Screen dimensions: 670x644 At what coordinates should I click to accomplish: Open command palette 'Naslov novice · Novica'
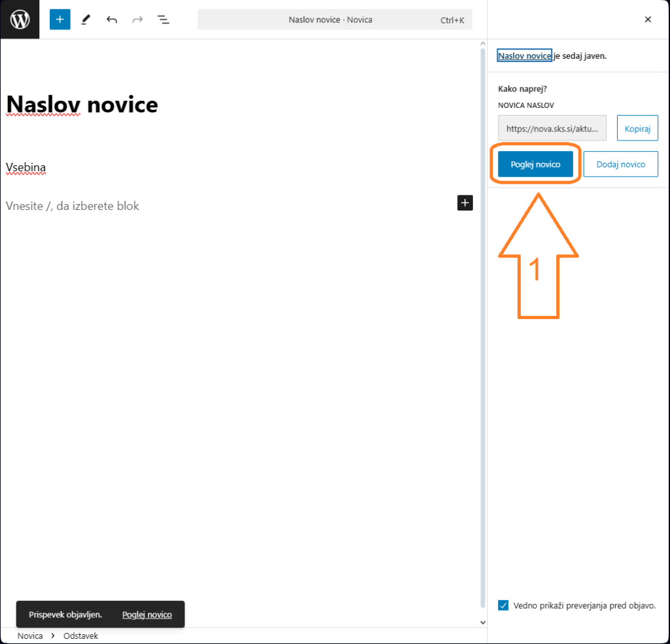(x=334, y=20)
